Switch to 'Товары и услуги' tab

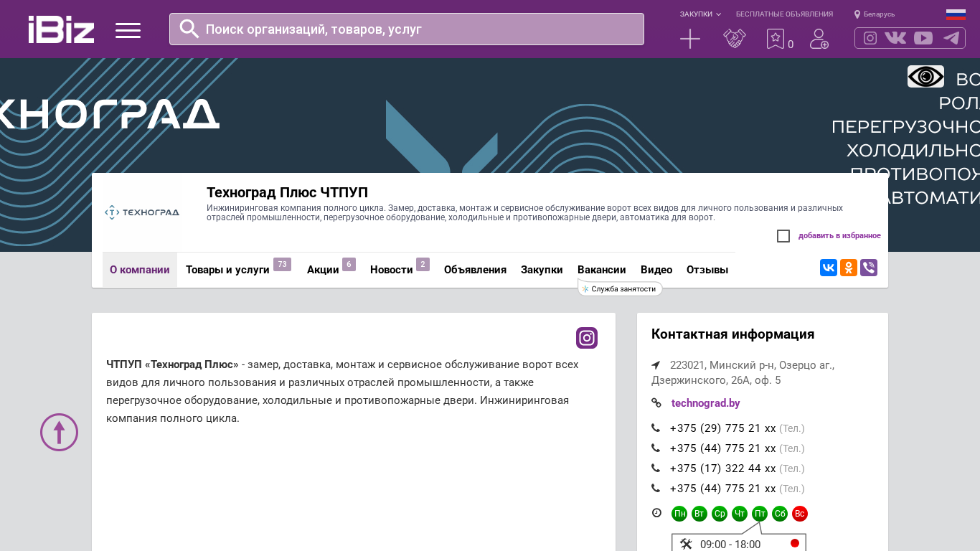227,270
